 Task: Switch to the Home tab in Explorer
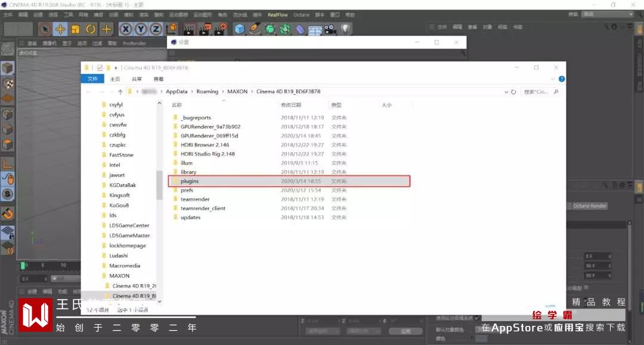pos(115,79)
